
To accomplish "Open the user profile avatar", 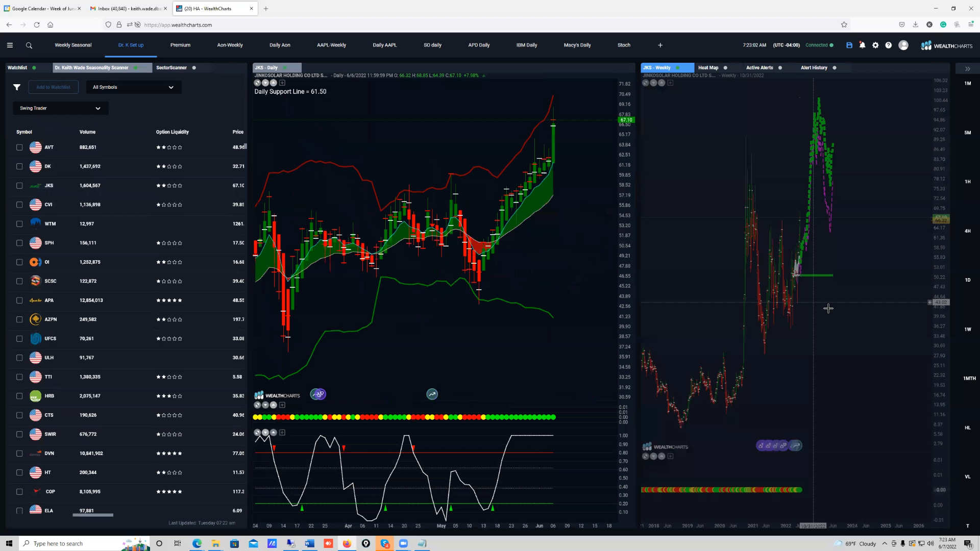I will click(x=903, y=45).
